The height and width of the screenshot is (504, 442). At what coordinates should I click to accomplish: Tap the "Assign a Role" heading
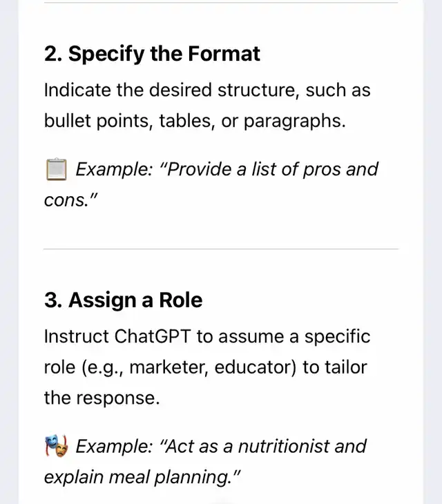pyautogui.click(x=123, y=300)
